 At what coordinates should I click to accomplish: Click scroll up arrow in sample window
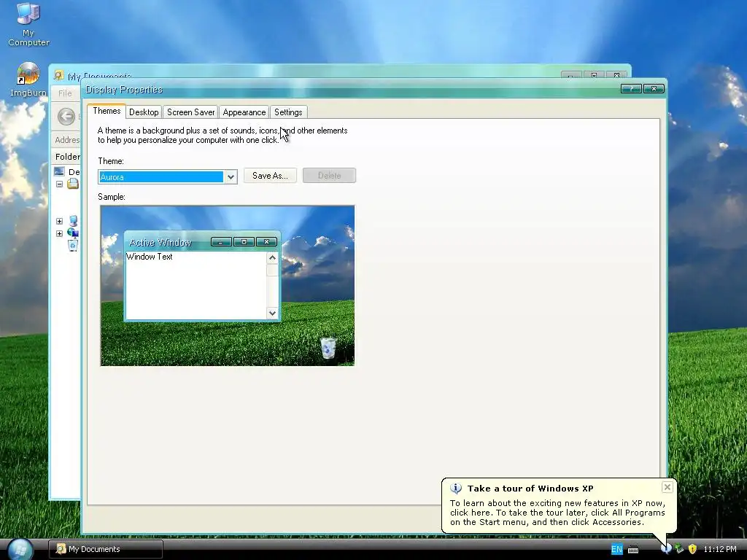272,257
